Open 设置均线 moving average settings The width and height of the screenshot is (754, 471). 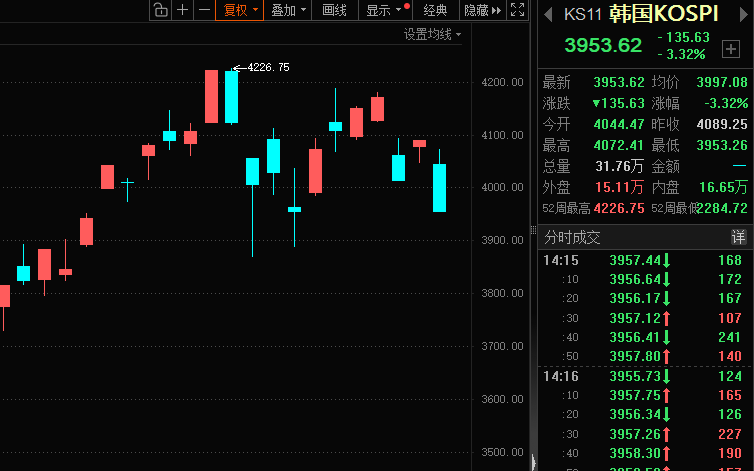432,34
